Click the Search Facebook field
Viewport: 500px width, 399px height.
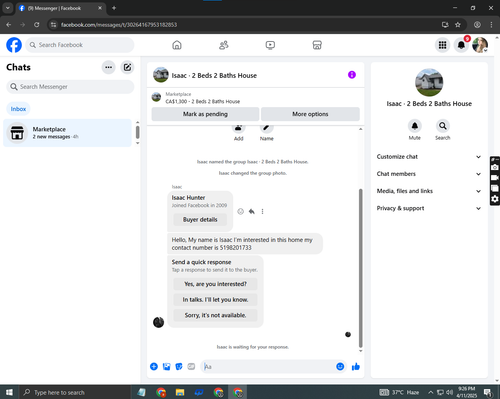[x=80, y=45]
